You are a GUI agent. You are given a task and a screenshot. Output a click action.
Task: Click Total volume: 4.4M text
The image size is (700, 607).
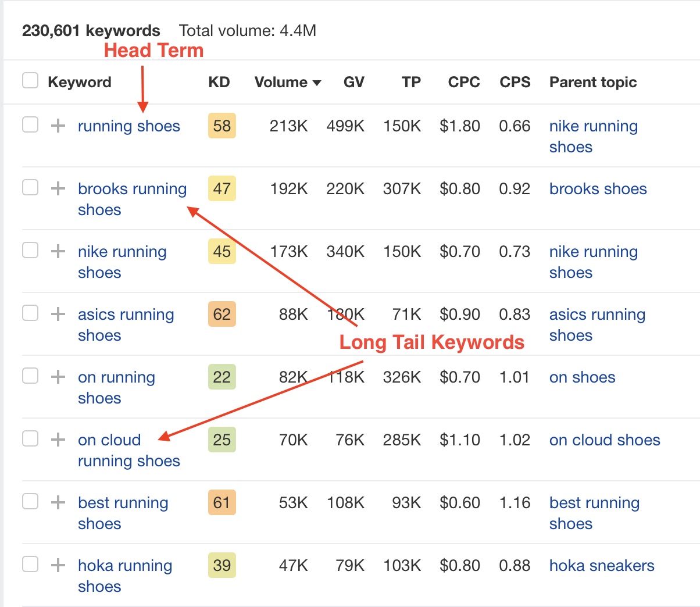click(x=248, y=30)
